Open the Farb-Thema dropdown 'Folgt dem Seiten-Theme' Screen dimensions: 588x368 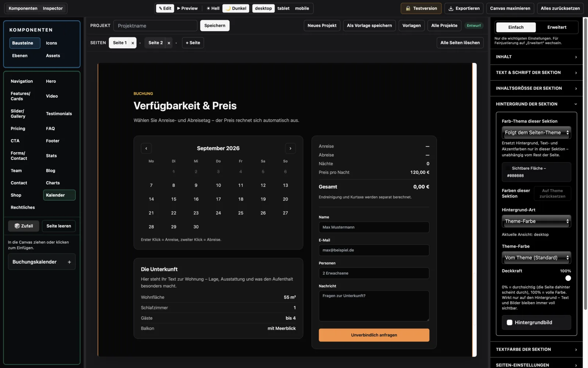pyautogui.click(x=536, y=133)
